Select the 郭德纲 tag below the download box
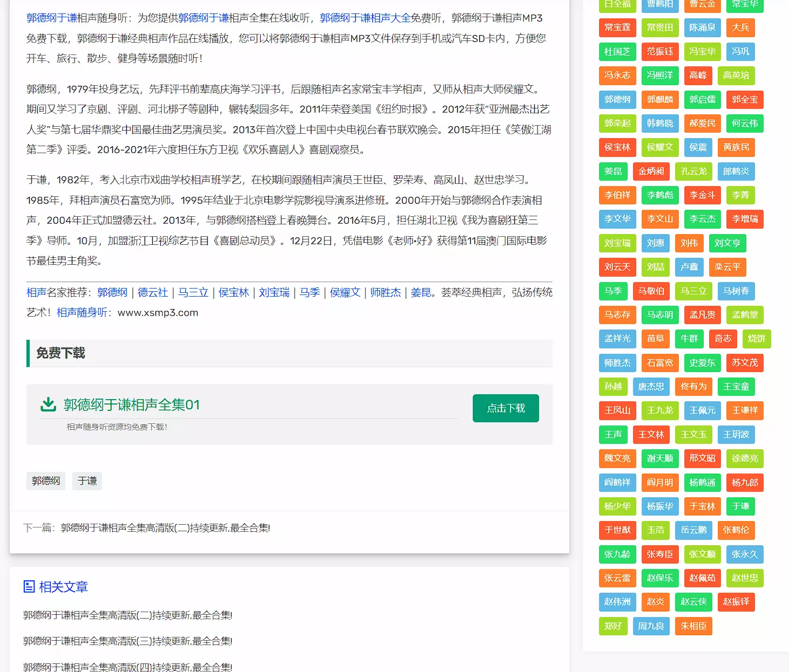This screenshot has width=789, height=672. [x=46, y=481]
